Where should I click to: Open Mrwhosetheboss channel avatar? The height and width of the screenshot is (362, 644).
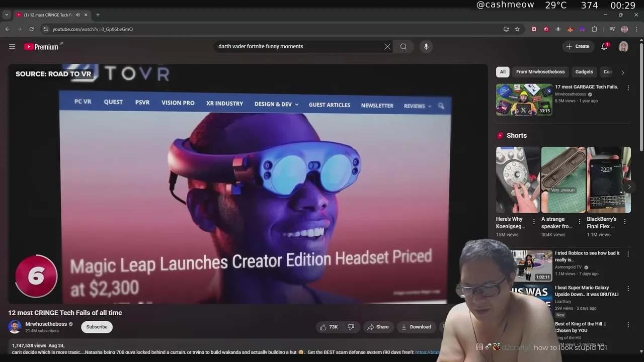15,327
